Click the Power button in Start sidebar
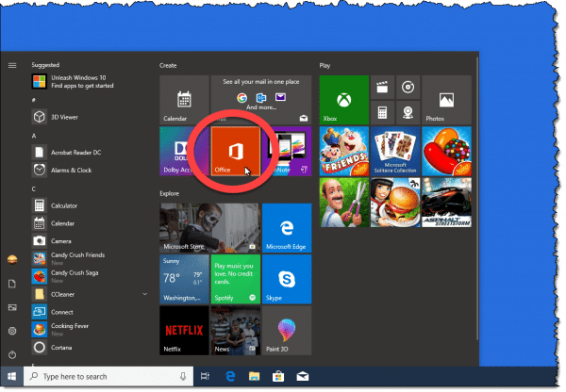The width and height of the screenshot is (566, 392). [x=12, y=355]
